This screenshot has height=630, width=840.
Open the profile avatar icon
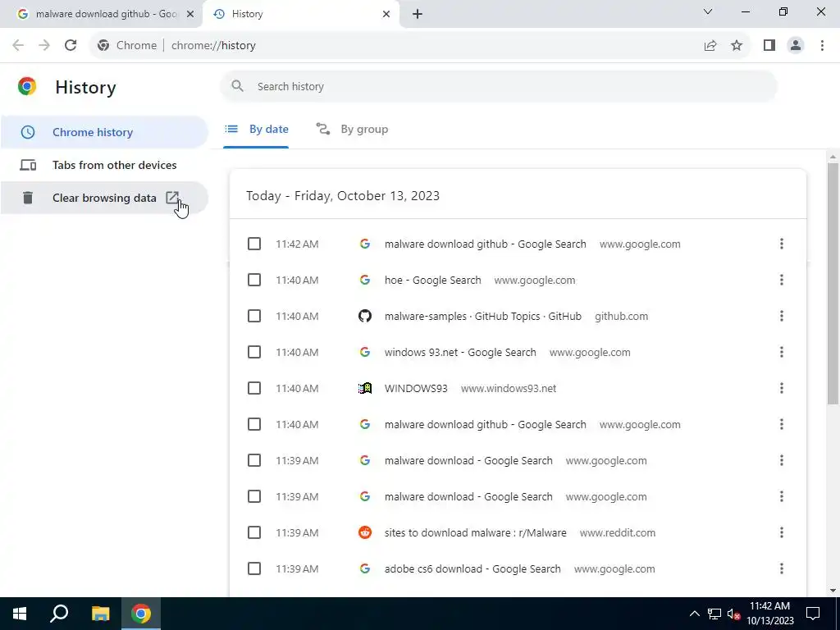coord(796,46)
